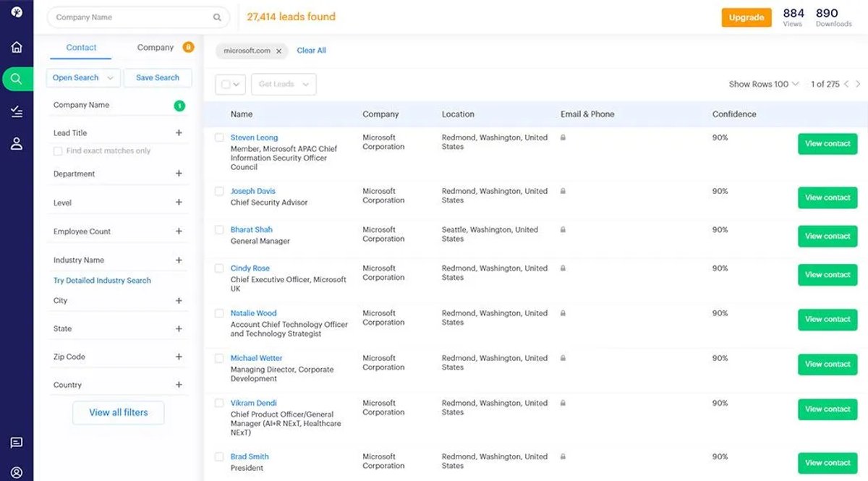This screenshot has height=481, width=868.
Task: Click the Location column header
Action: tap(458, 114)
